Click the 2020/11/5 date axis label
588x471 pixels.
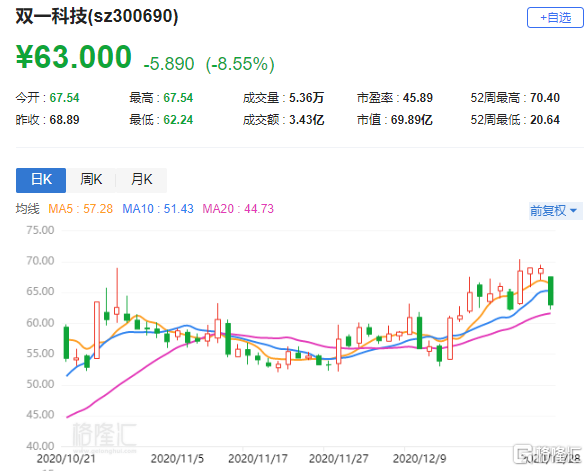(x=177, y=458)
